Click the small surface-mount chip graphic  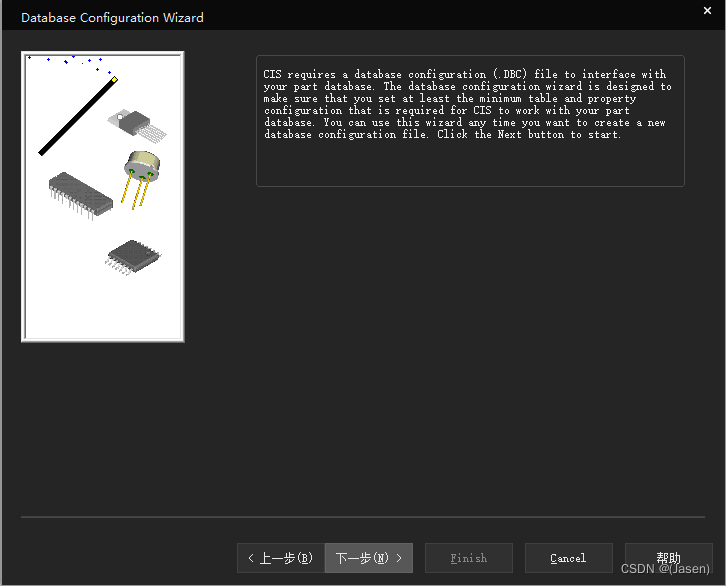coord(128,254)
